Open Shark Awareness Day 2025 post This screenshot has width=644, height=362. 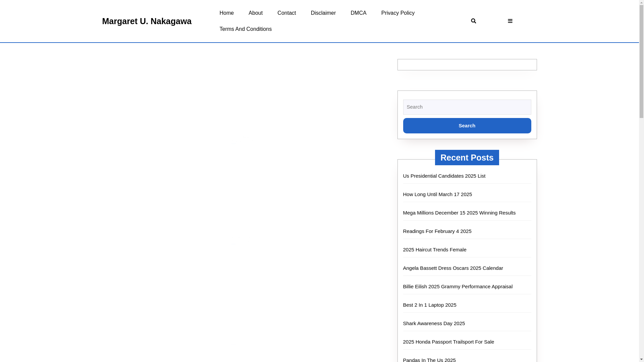click(x=434, y=323)
